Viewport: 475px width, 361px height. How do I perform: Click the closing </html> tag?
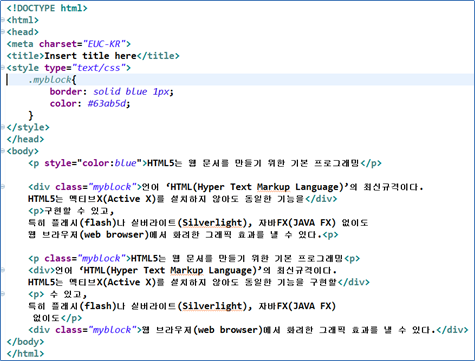25,353
